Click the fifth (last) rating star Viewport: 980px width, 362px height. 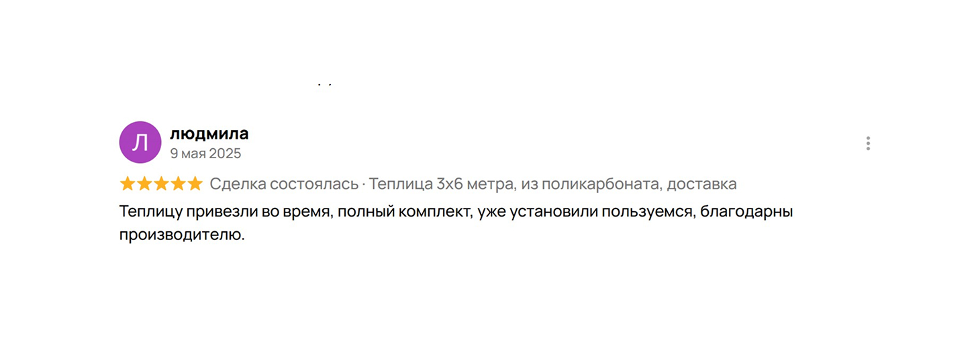195,184
